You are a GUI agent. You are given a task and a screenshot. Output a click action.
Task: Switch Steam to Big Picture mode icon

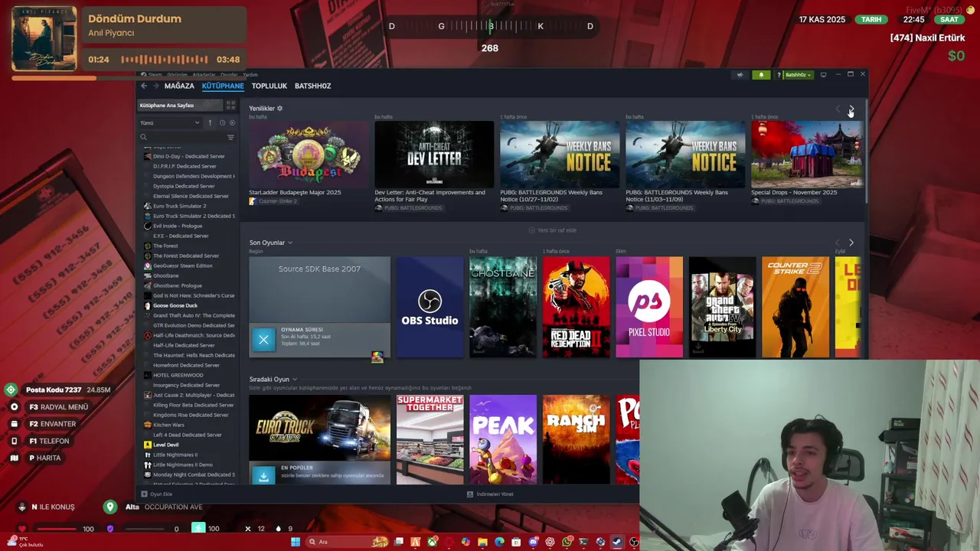tap(823, 75)
